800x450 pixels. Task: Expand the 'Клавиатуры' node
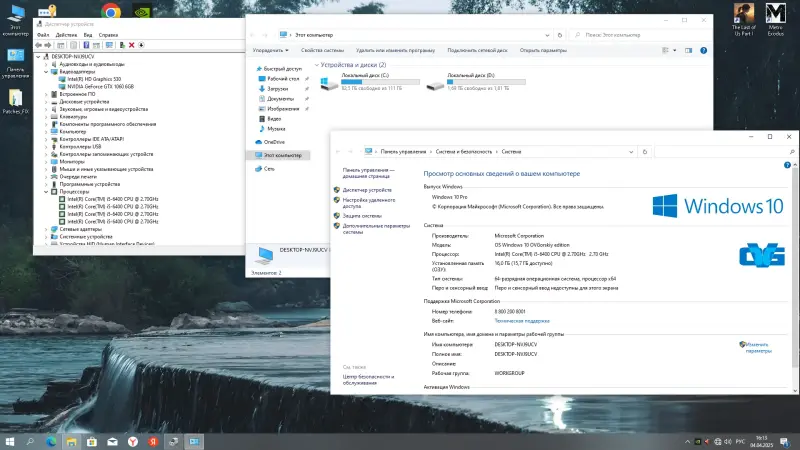(46, 117)
